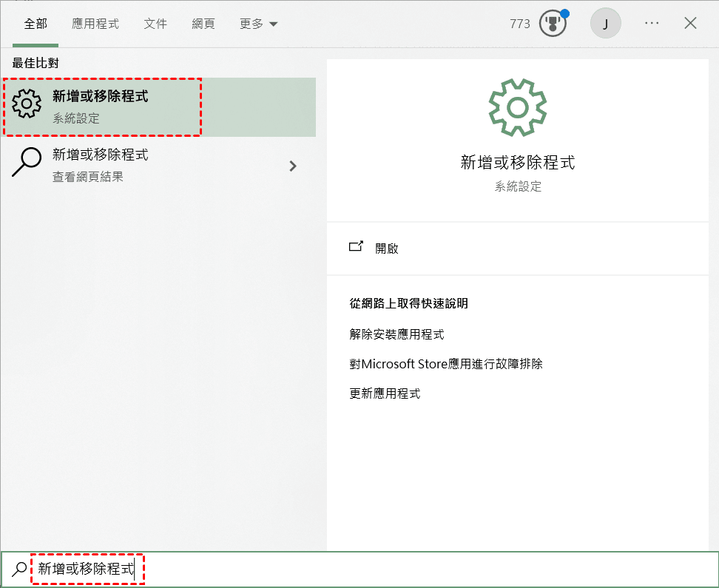Expand the web results chevron arrow

click(293, 166)
